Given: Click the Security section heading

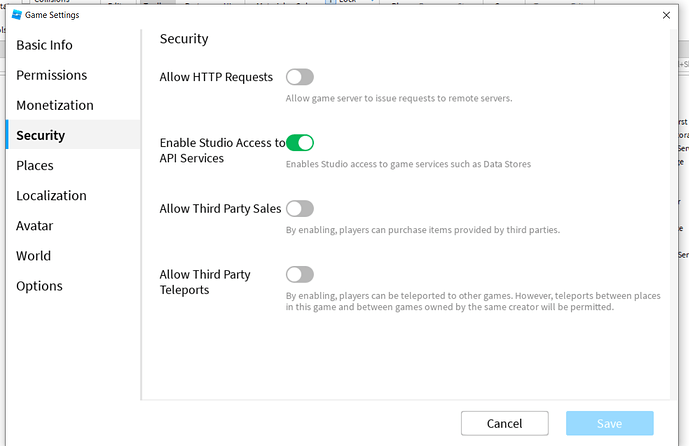Looking at the screenshot, I should [184, 39].
